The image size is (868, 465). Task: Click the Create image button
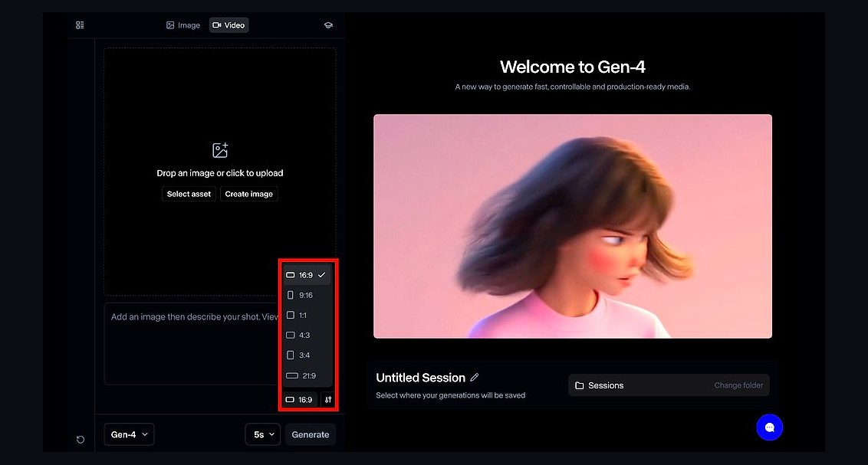[x=248, y=194]
